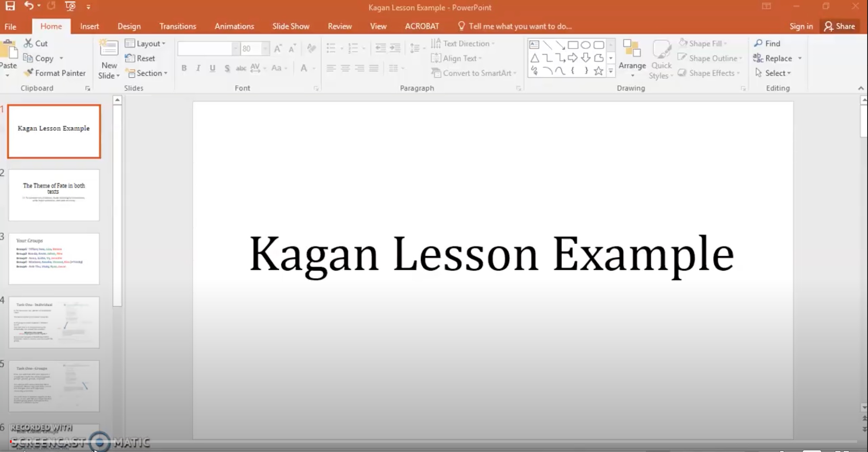This screenshot has width=868, height=452.
Task: Click the Share button
Action: pyautogui.click(x=840, y=26)
